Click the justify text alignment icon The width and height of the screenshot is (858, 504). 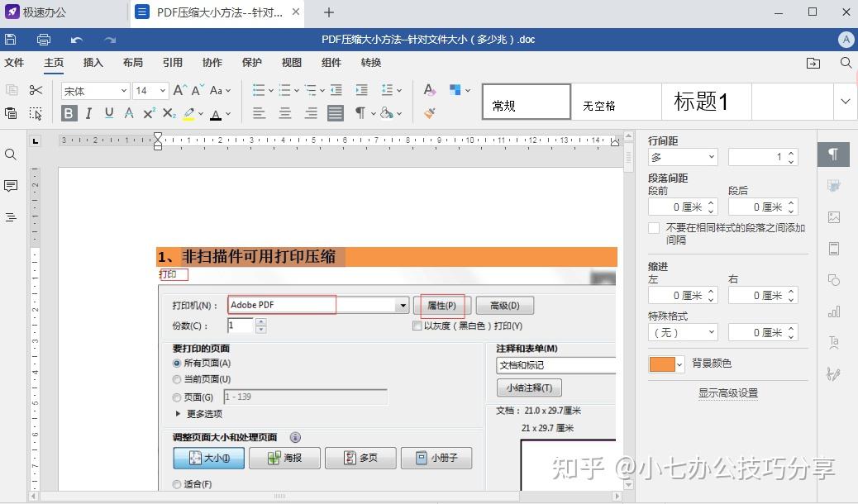point(336,113)
